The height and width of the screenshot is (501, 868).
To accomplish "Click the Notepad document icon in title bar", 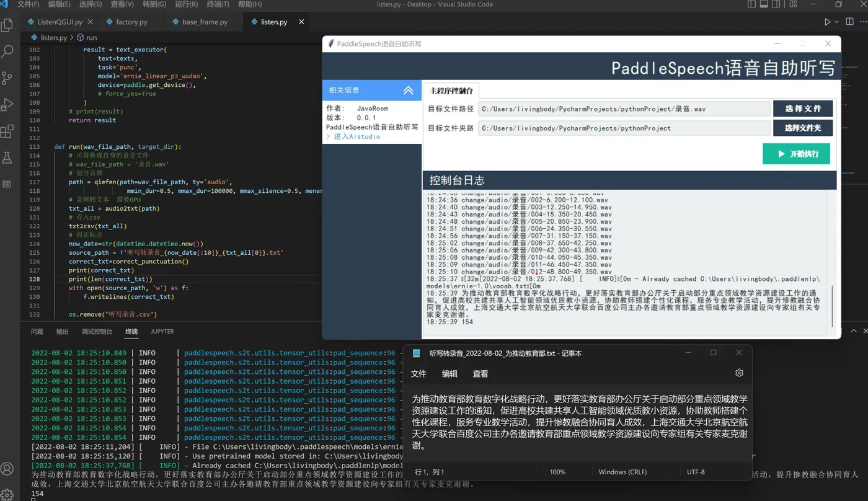I will click(417, 353).
